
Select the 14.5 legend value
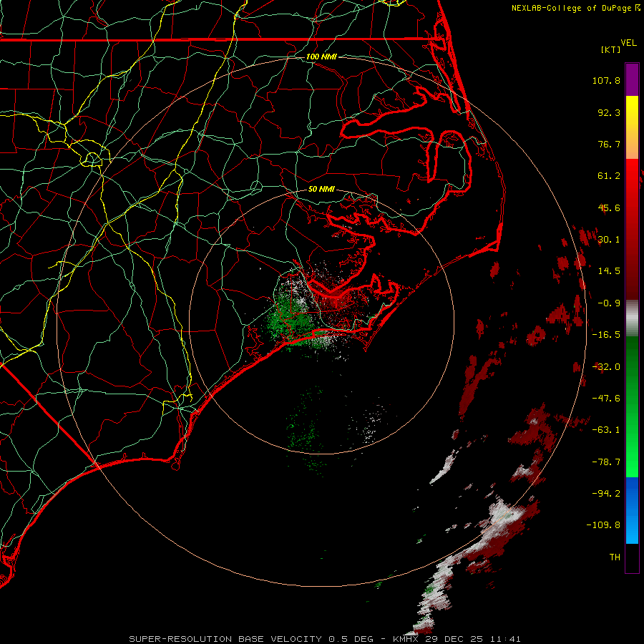click(609, 271)
